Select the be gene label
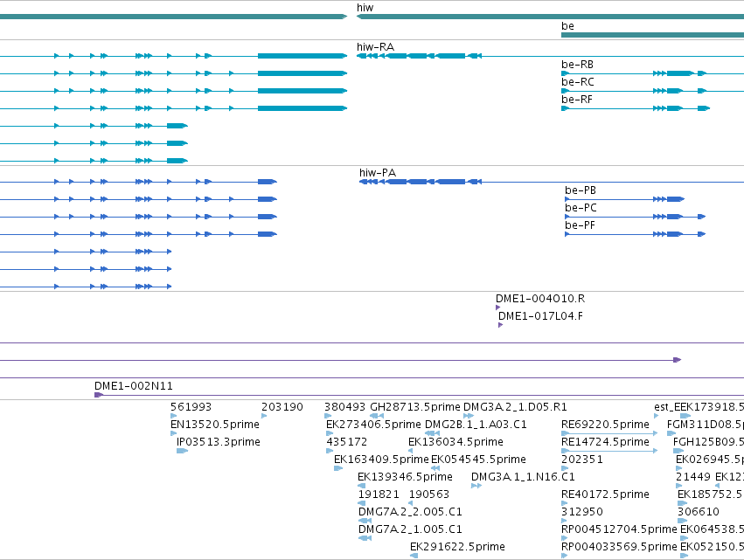The image size is (744, 560). pyautogui.click(x=567, y=26)
